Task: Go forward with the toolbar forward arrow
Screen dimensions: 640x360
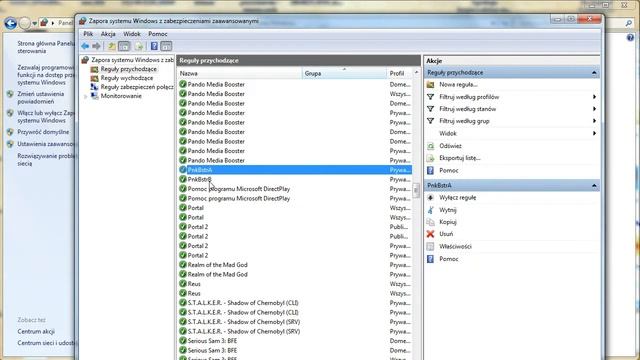Action: [x=96, y=46]
